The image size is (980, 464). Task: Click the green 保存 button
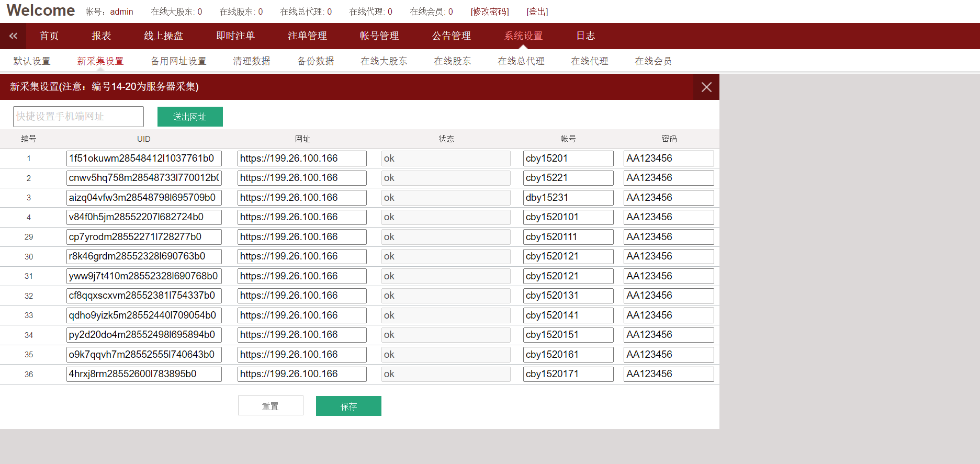pos(348,406)
